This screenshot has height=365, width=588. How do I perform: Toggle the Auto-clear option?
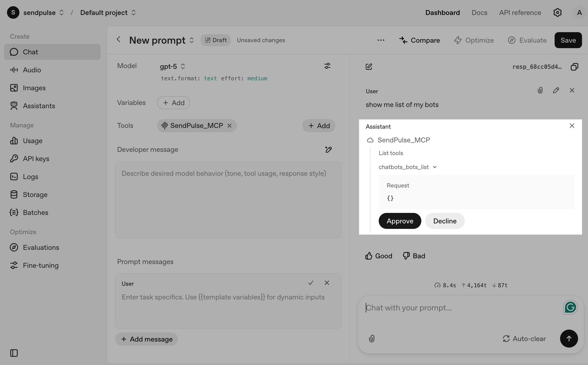coord(524,339)
